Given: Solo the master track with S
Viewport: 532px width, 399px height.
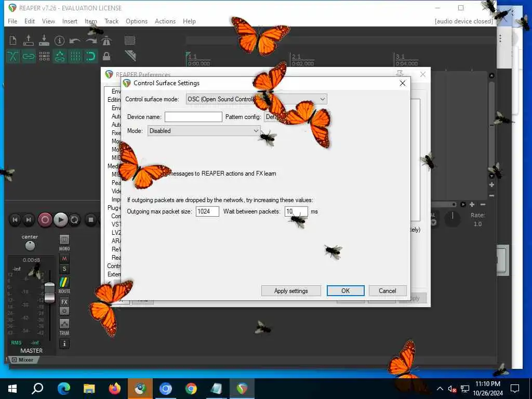Looking at the screenshot, I should (64, 270).
